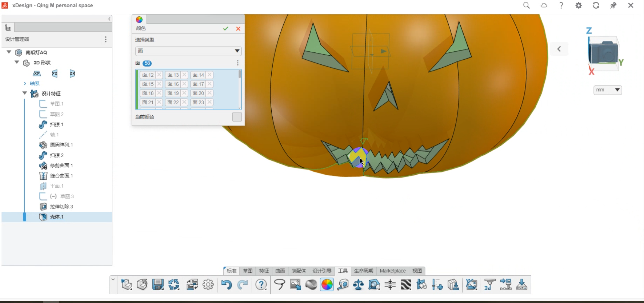Click the design manager tree tab icon
The height and width of the screenshot is (303, 644).
coord(8,28)
